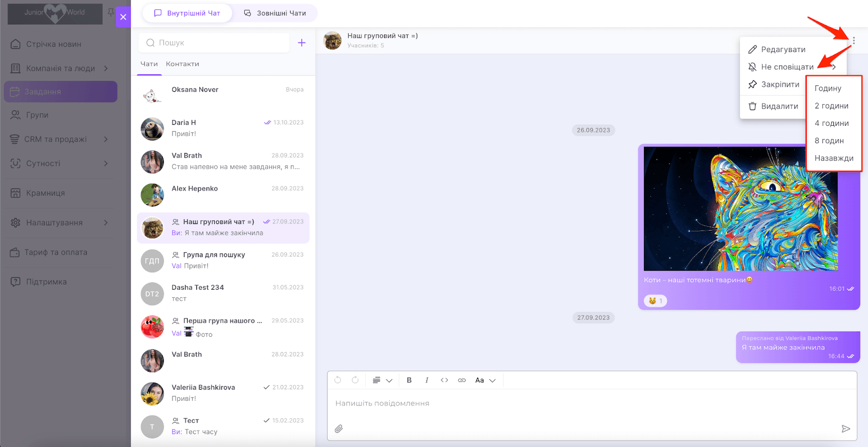This screenshot has height=447, width=868.
Task: Send the message with the paper plane icon
Action: tap(846, 429)
